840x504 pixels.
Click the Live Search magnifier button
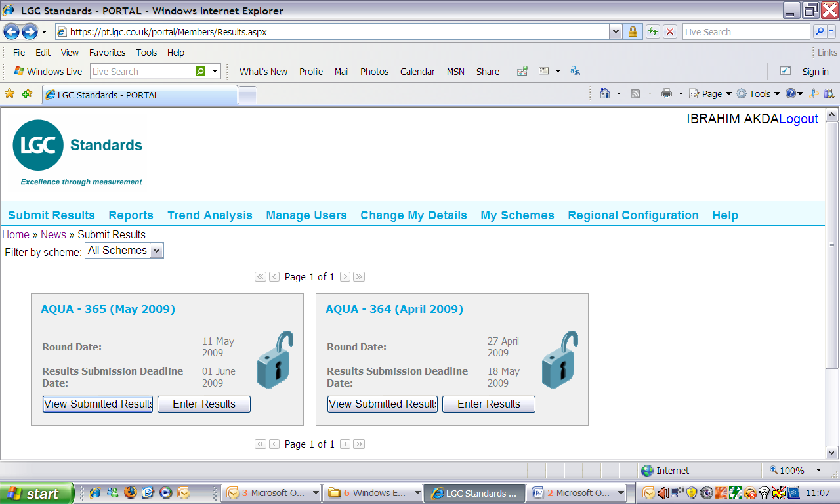tap(820, 31)
